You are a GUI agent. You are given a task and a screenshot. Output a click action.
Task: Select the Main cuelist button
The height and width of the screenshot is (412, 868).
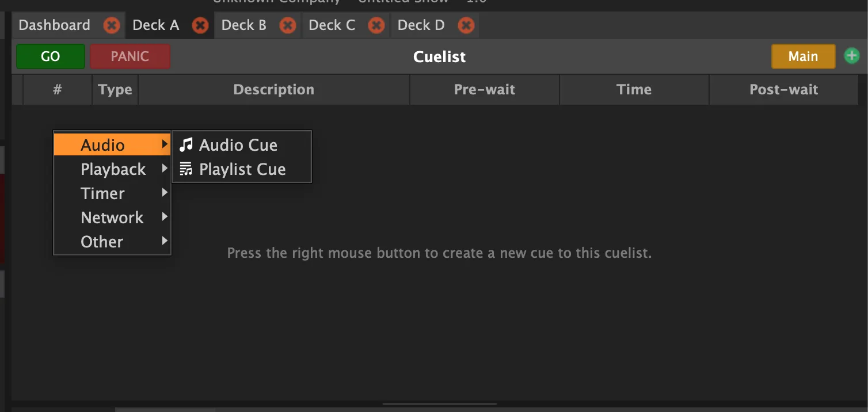click(x=803, y=56)
